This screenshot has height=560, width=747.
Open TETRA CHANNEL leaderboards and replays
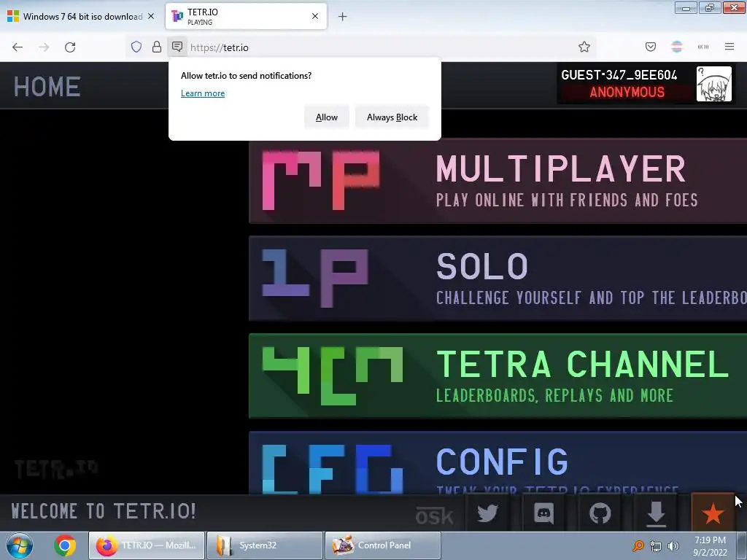(x=498, y=376)
